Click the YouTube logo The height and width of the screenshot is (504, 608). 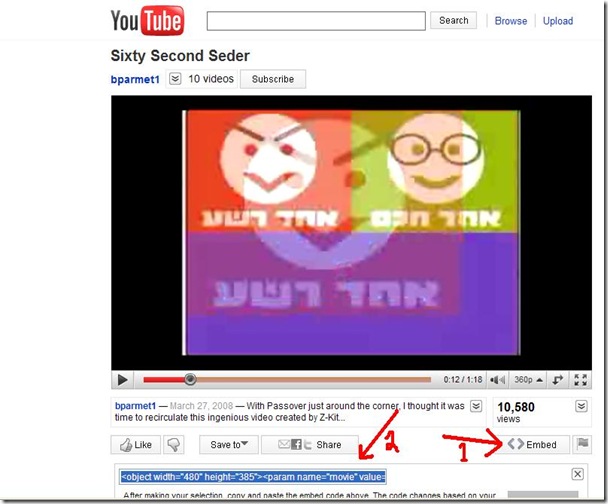147,21
